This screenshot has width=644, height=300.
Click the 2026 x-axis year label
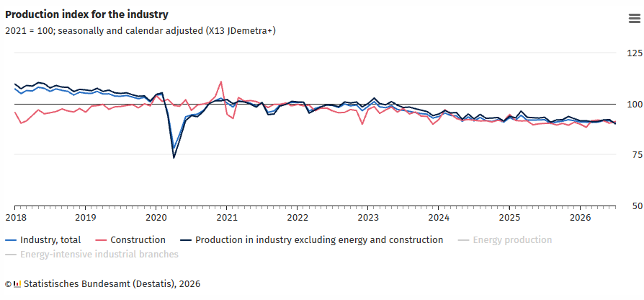[579, 217]
